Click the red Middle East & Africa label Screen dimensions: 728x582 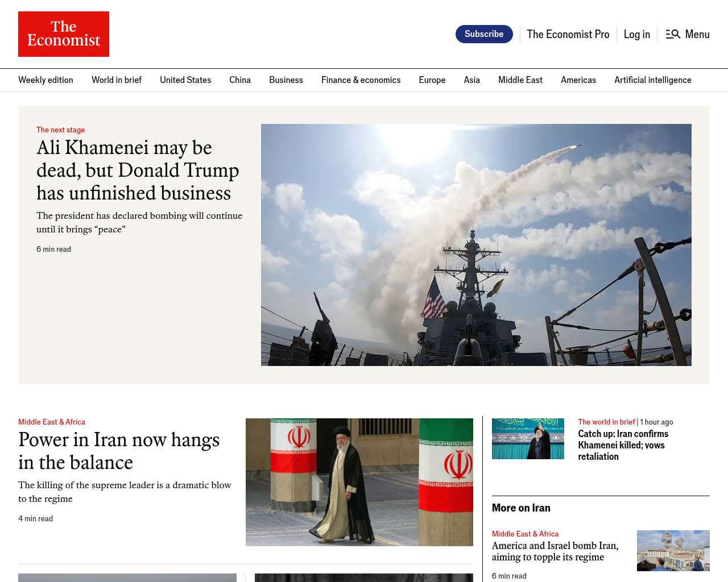click(x=52, y=422)
